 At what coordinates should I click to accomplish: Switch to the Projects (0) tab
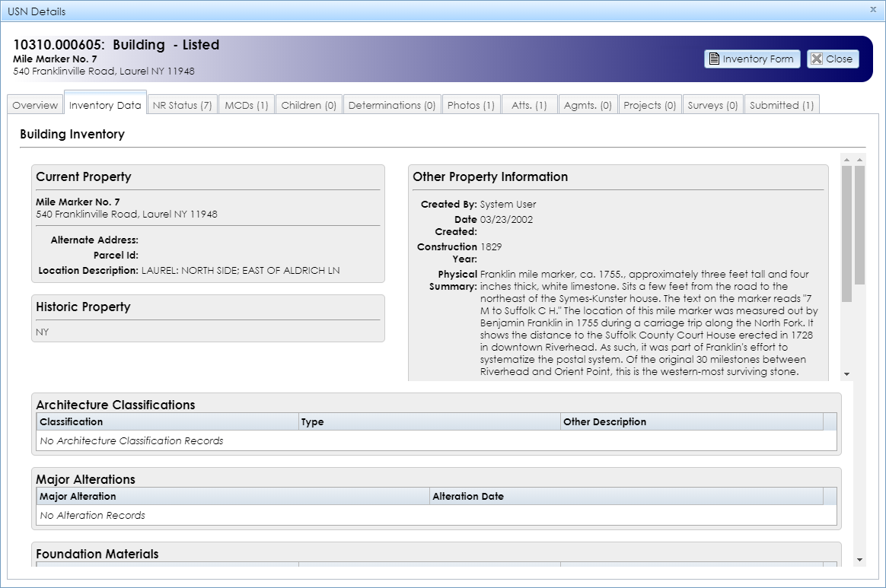pyautogui.click(x=649, y=104)
